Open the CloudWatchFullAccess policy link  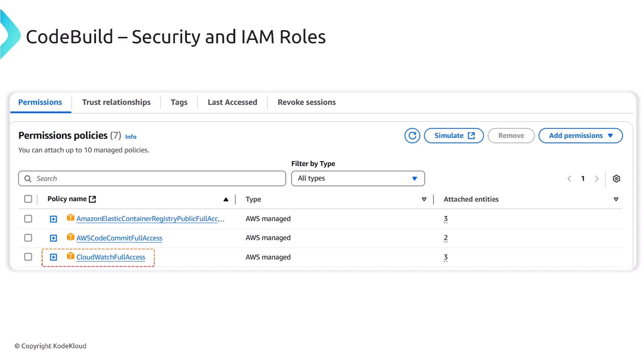pyautogui.click(x=111, y=257)
